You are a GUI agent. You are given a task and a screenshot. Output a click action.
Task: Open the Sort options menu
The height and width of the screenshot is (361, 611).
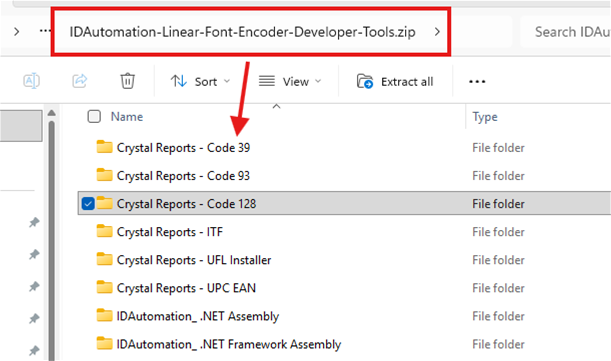click(200, 81)
